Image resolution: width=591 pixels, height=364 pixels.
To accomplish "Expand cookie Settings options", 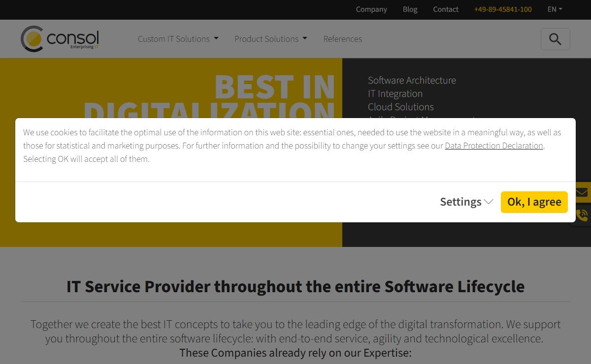I will [466, 202].
